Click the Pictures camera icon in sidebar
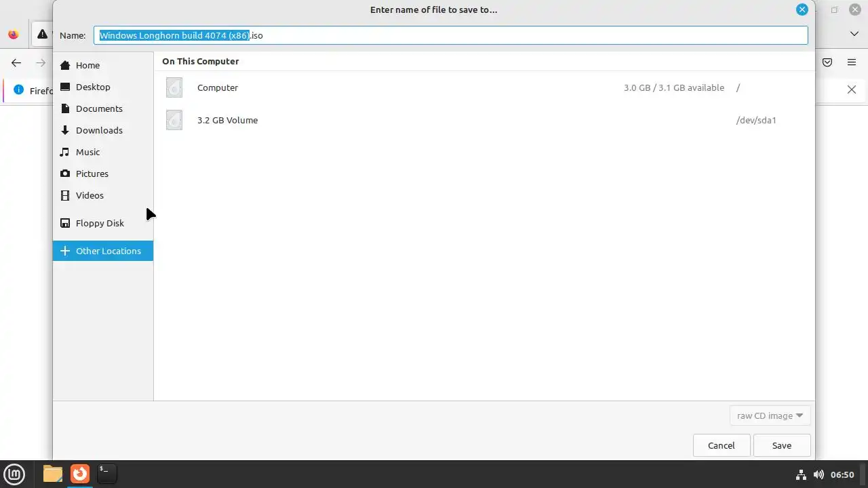Viewport: 868px width, 488px height. pyautogui.click(x=65, y=174)
